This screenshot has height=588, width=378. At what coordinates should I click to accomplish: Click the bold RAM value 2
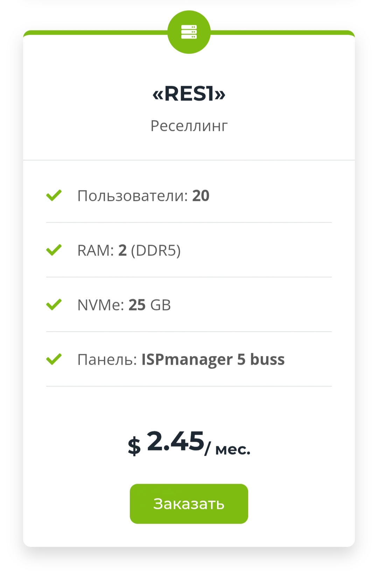(122, 251)
